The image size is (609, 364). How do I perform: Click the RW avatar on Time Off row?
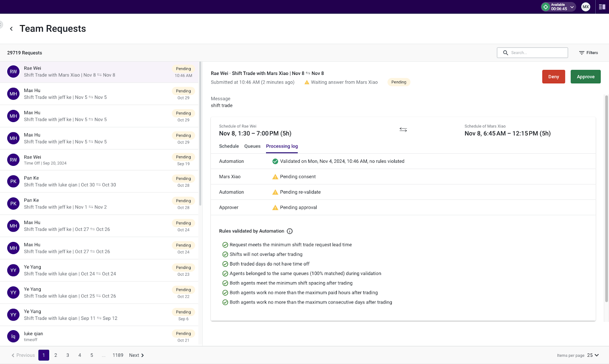tap(13, 160)
